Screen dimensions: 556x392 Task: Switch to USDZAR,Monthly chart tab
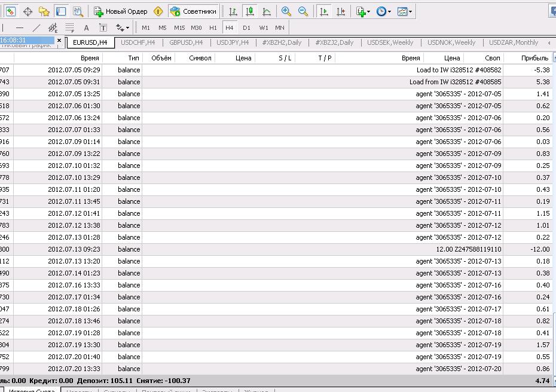[514, 42]
